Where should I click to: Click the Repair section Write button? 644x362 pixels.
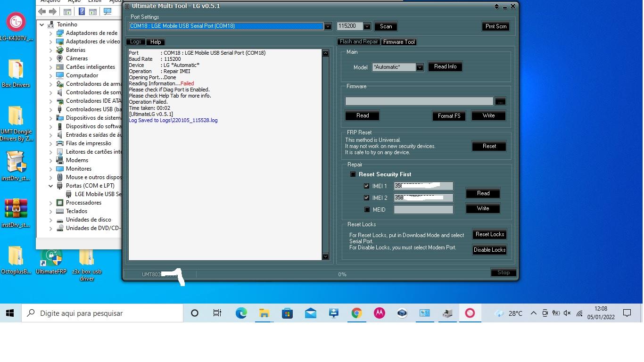[483, 208]
